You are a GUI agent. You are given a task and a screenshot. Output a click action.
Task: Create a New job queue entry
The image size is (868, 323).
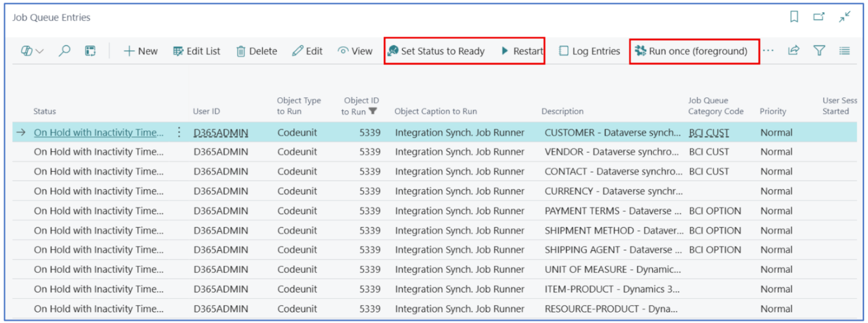point(141,51)
